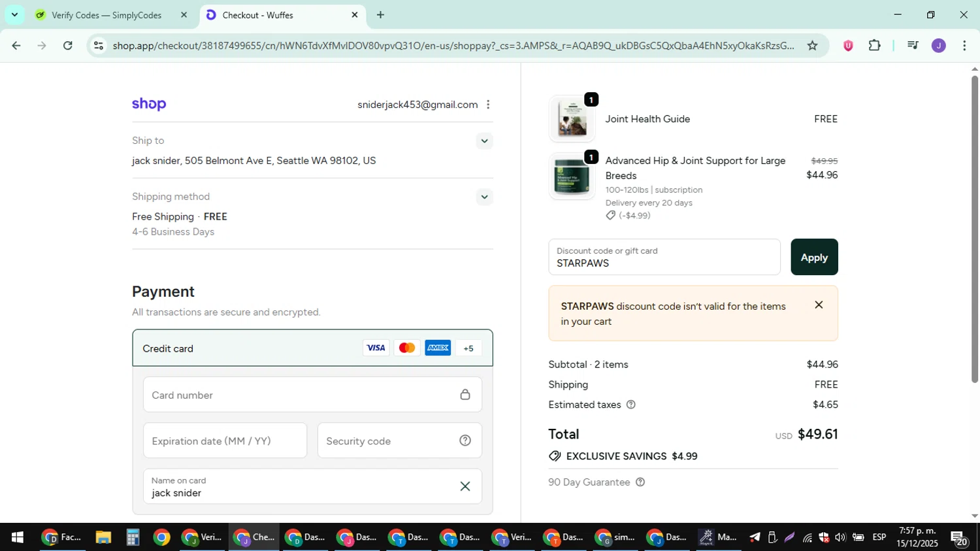The height and width of the screenshot is (551, 980).
Task: Click the strikethrough price $49.95
Action: tap(825, 161)
